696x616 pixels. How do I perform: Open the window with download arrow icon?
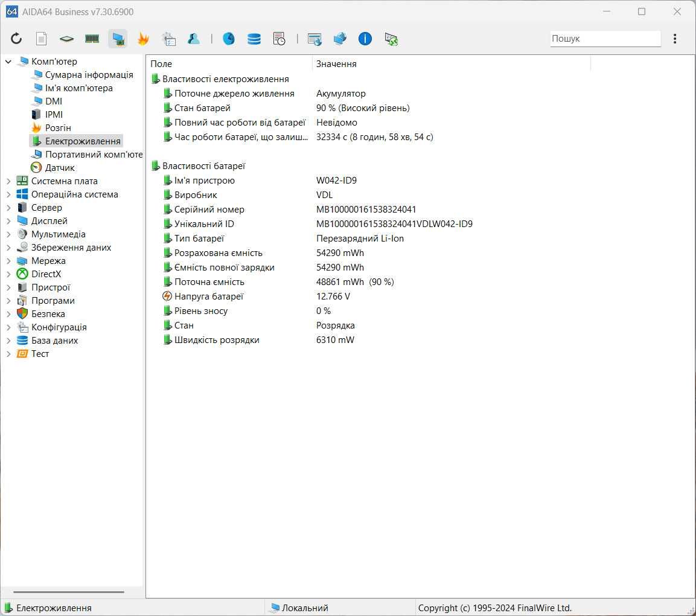pos(314,39)
